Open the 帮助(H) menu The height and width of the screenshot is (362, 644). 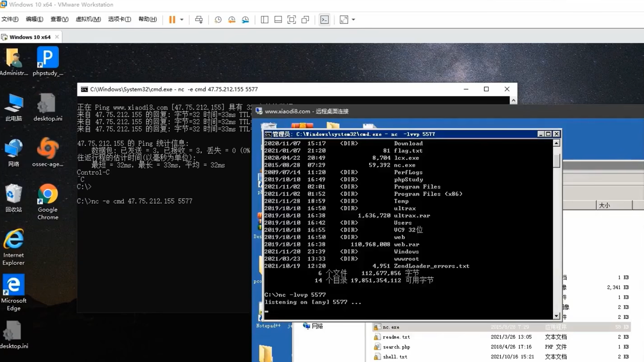(x=148, y=19)
